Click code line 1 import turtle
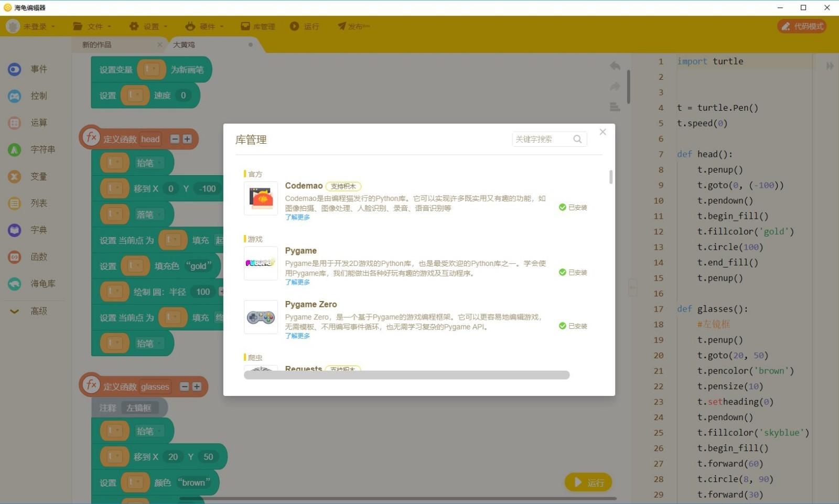Screen dimensions: 839x504 (x=710, y=61)
